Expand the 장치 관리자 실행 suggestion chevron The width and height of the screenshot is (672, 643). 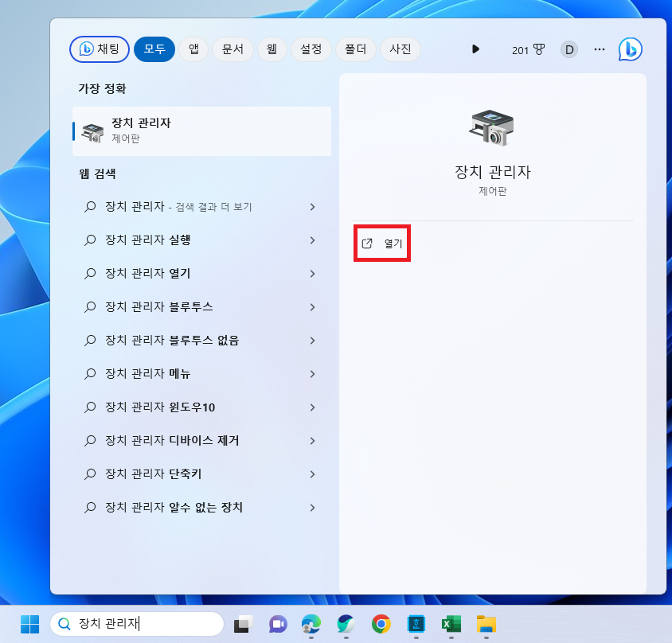[x=312, y=240]
